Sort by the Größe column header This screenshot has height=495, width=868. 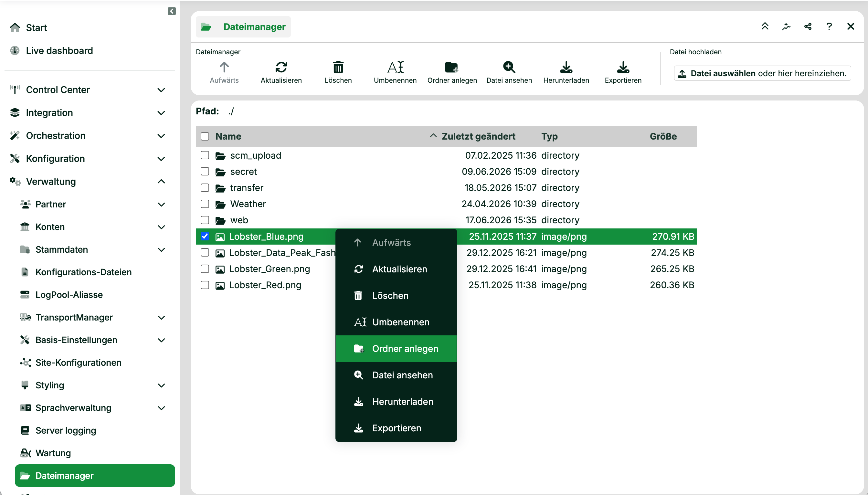point(663,136)
